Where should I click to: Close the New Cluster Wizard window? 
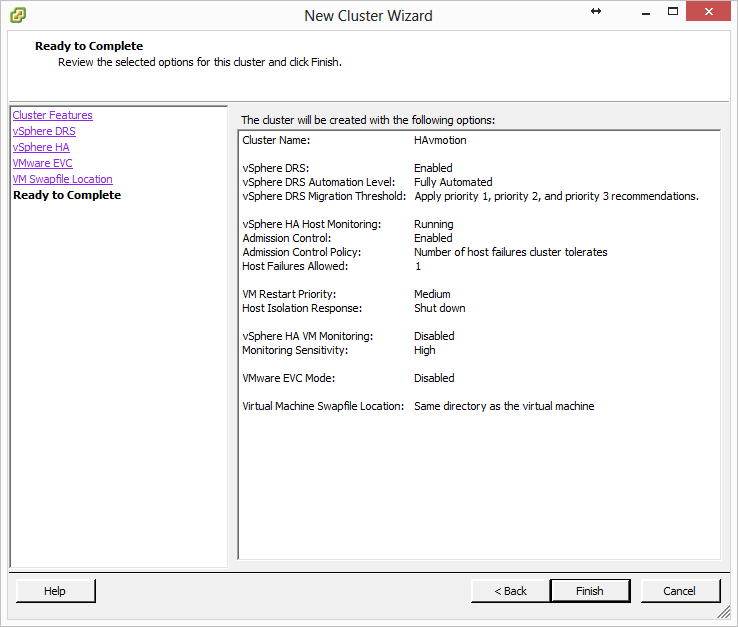click(x=708, y=11)
